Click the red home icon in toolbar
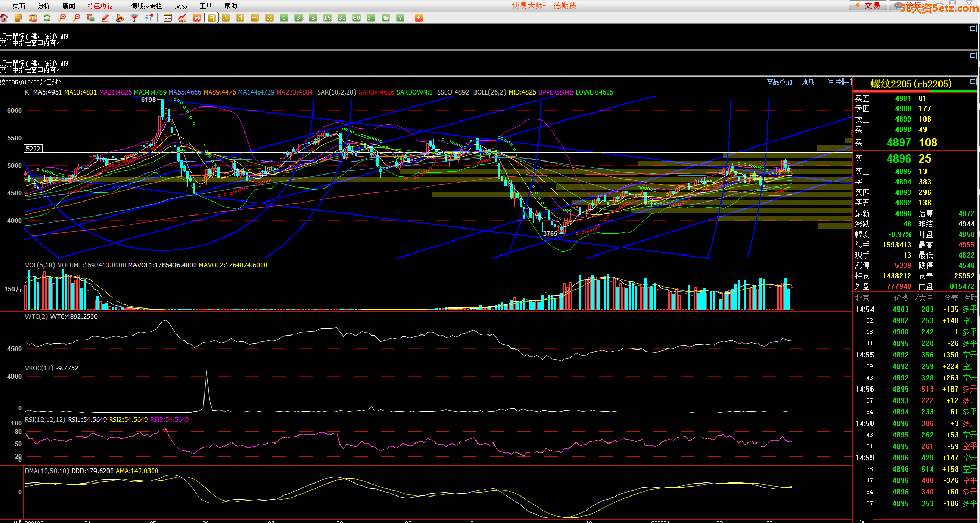 click(4, 18)
